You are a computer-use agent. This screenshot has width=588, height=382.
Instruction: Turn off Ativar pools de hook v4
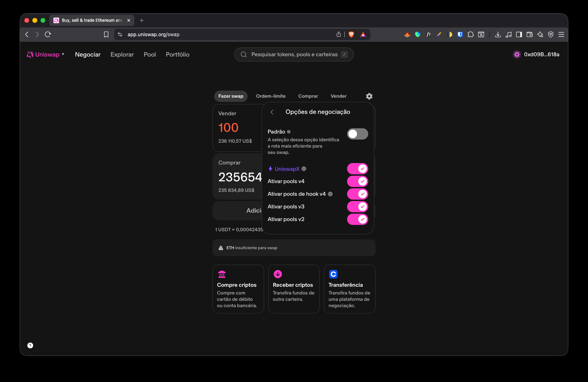point(358,194)
